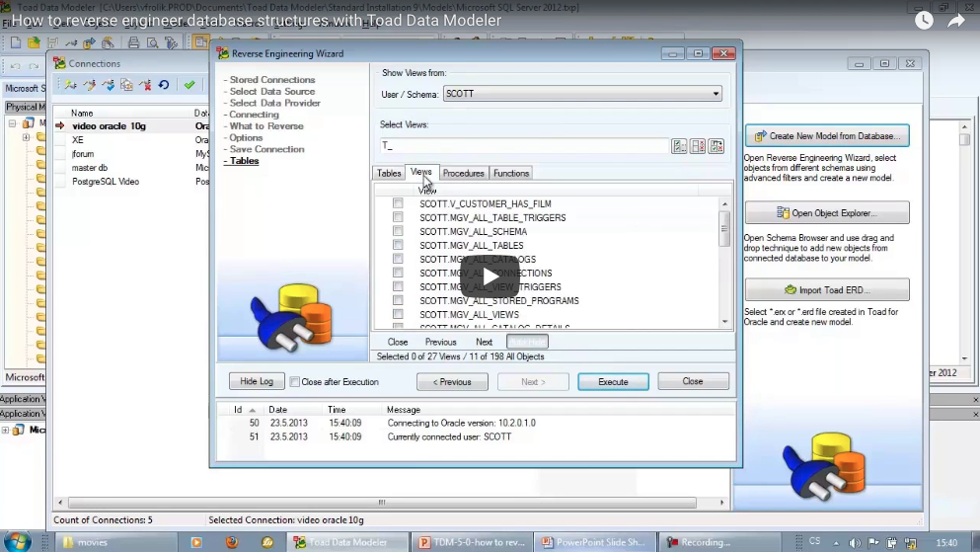Image resolution: width=980 pixels, height=552 pixels.
Task: Tick the SCOTT.MGV_ALL_SCHEMA checkbox
Action: [x=398, y=231]
